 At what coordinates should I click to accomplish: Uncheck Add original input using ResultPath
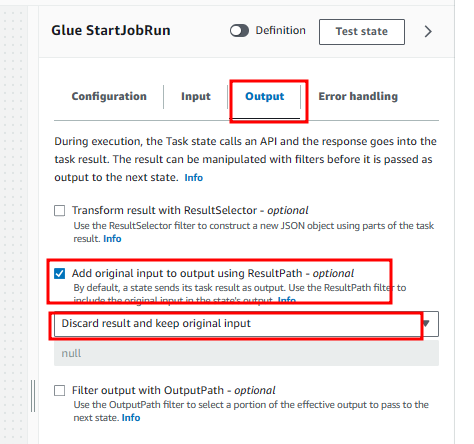tap(60, 274)
